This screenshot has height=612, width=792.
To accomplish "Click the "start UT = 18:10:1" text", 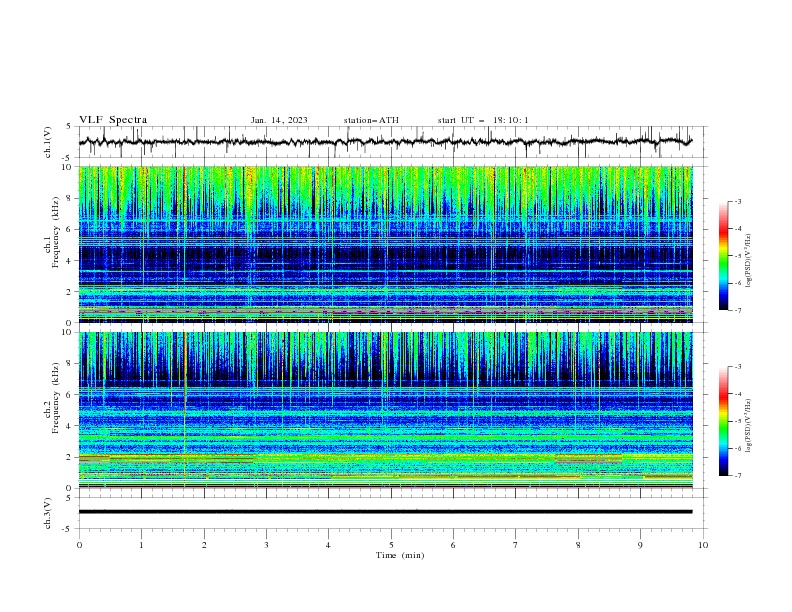I will click(x=483, y=120).
